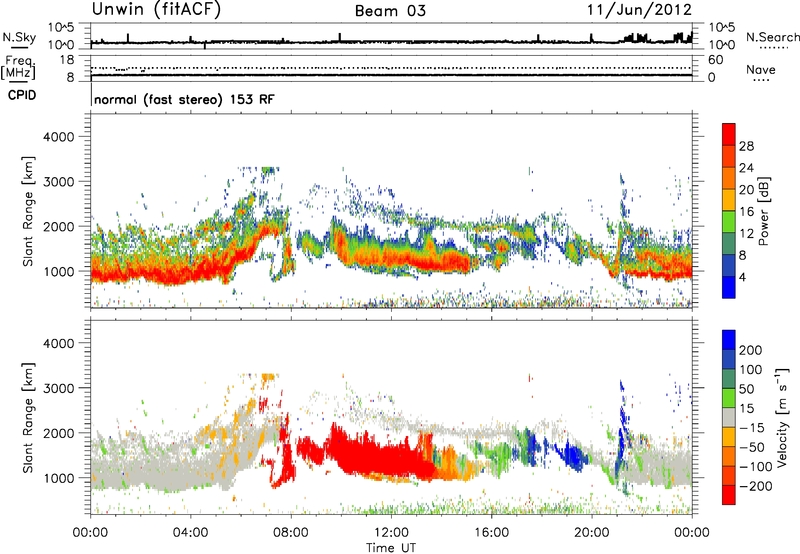Click the "24" label on the Power color bar
This screenshot has height=554, width=800.
point(746,168)
